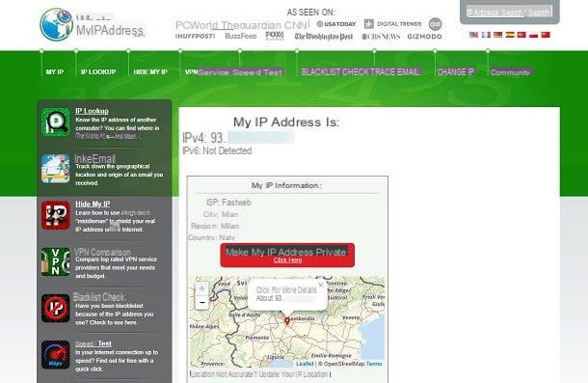
Task: Open the VPN Comparison heading link in the sidebar
Action: [x=102, y=252]
